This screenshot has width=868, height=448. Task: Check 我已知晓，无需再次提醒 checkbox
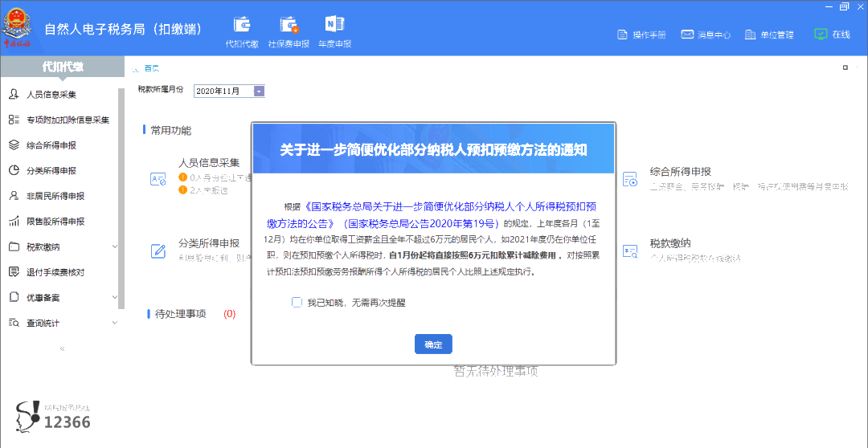297,302
